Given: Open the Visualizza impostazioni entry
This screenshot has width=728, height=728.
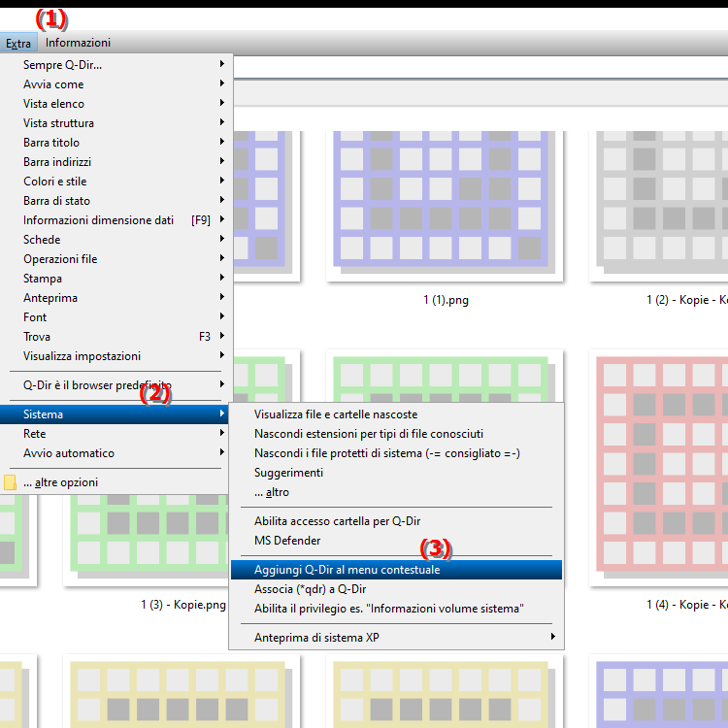Looking at the screenshot, I should (116, 356).
